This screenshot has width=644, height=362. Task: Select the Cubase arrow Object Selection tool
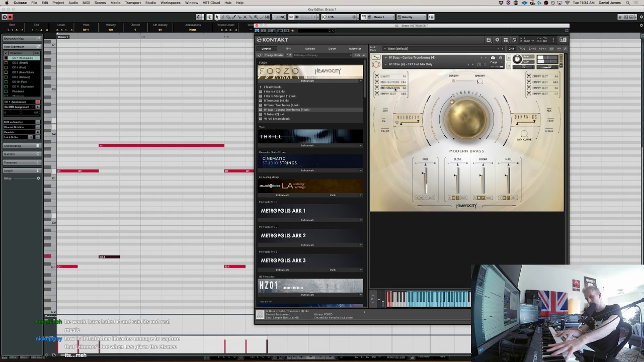click(217, 17)
